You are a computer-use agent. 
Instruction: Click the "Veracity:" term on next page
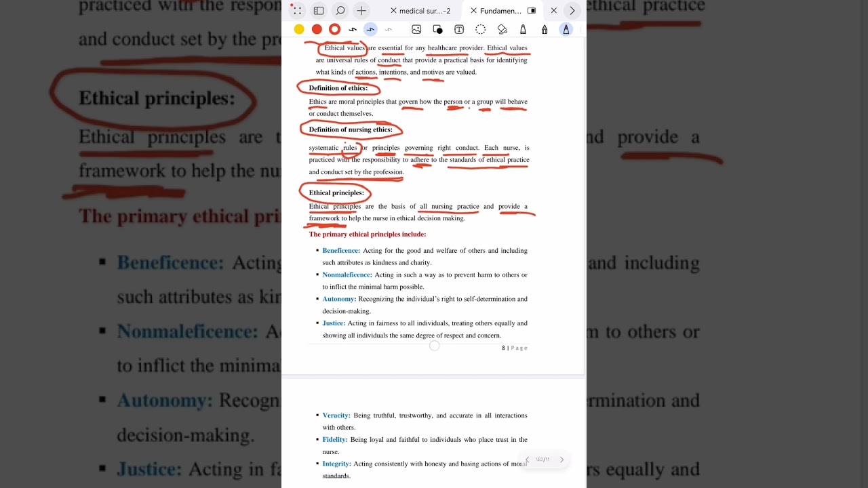[x=336, y=415]
